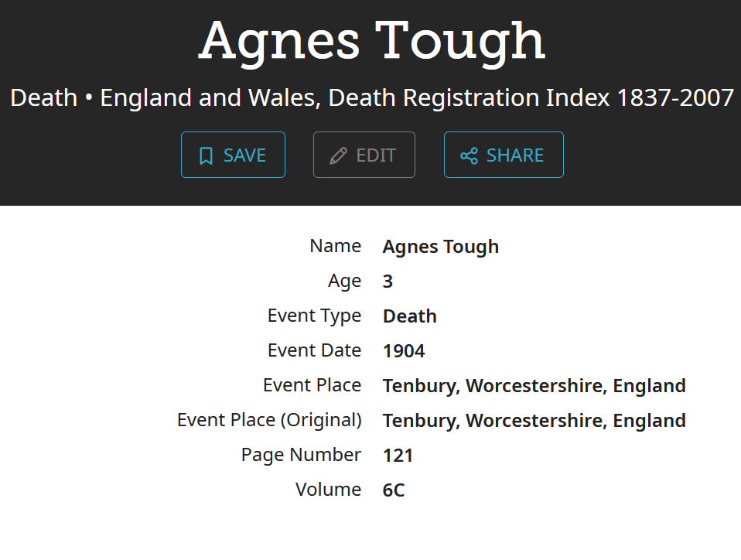Click the share network icon
The width and height of the screenshot is (741, 560).
point(469,155)
